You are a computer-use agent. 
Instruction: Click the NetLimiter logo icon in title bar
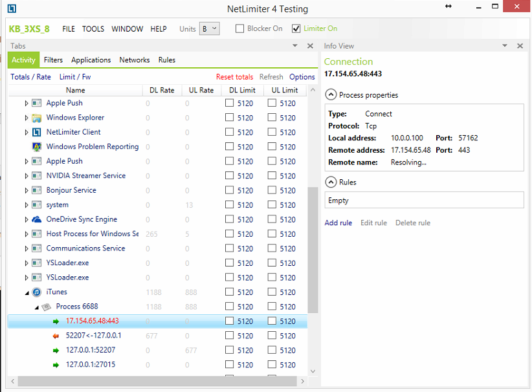click(x=12, y=8)
